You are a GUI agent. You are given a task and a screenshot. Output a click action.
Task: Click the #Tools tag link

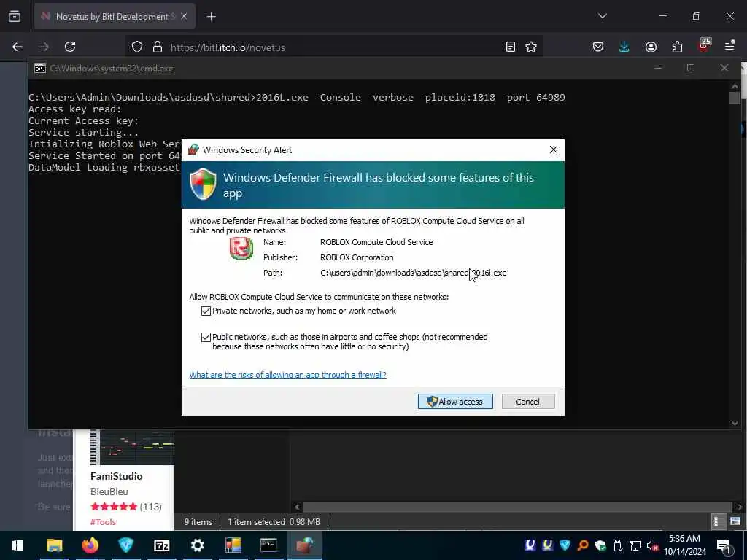point(103,522)
